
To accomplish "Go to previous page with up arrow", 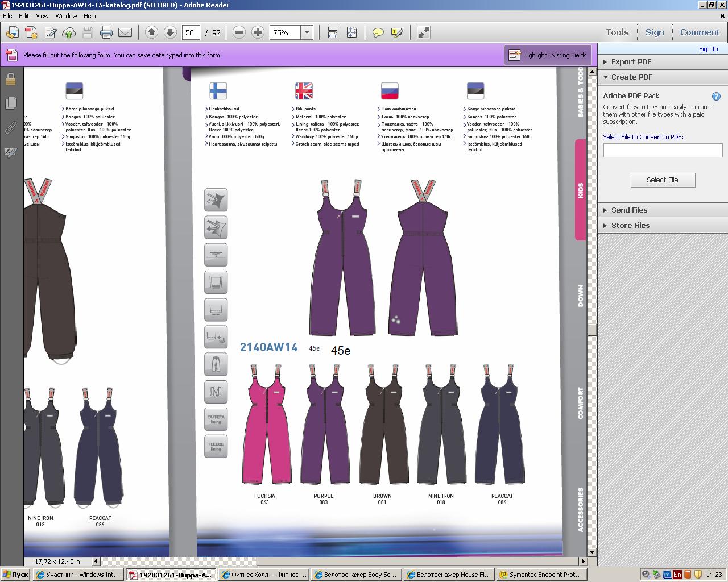I will point(151,32).
